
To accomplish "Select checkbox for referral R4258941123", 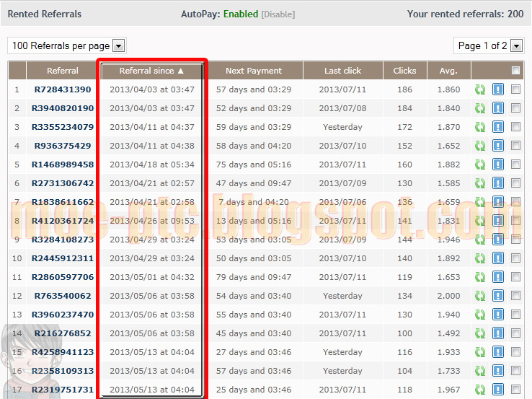I will click(515, 352).
